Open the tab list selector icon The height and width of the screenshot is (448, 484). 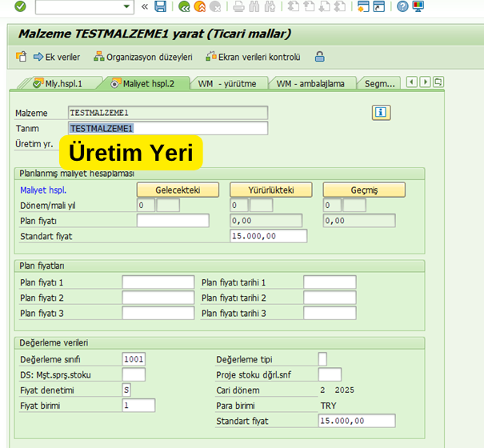[438, 82]
